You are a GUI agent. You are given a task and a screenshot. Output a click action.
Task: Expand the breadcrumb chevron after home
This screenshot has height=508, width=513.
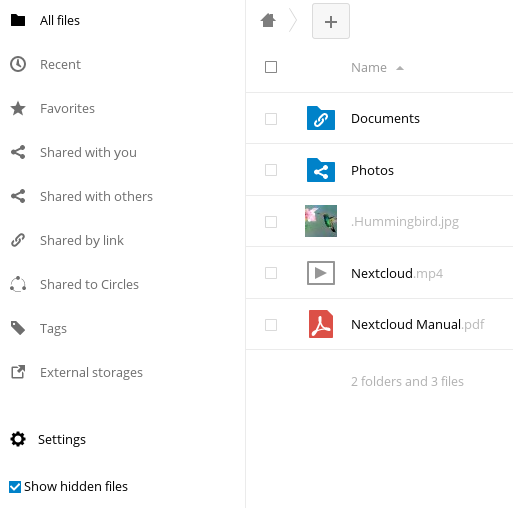[x=293, y=21]
